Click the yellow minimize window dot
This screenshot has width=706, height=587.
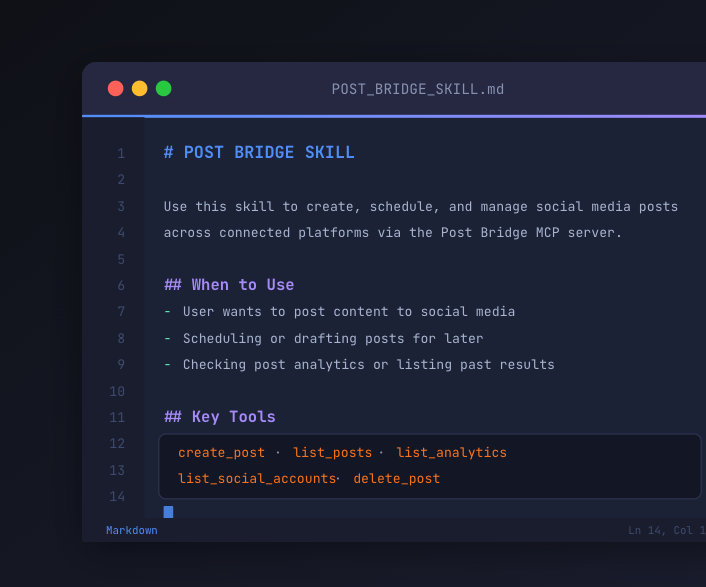point(140,88)
